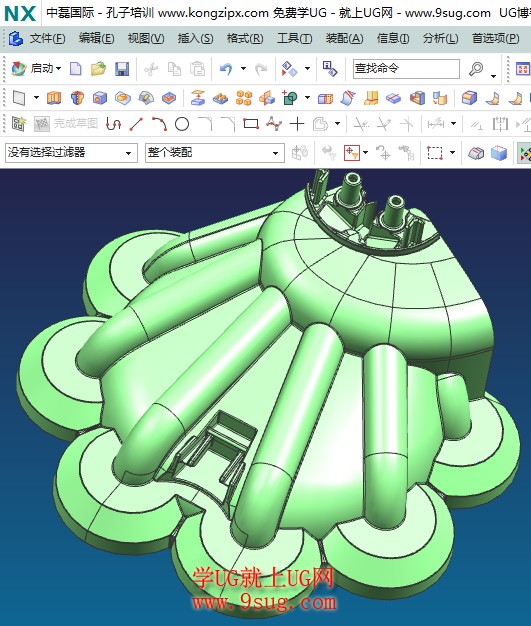Click the blue shaded cube icon

pos(499,153)
